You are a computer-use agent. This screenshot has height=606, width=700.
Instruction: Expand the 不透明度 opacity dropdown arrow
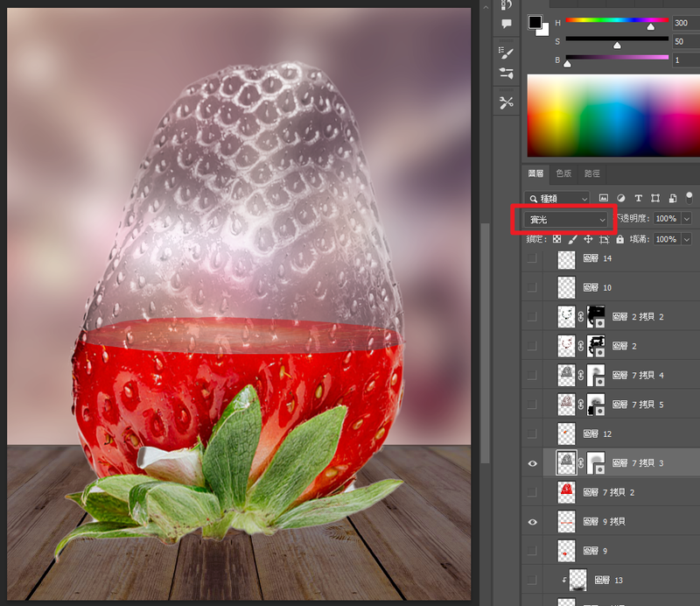(686, 218)
